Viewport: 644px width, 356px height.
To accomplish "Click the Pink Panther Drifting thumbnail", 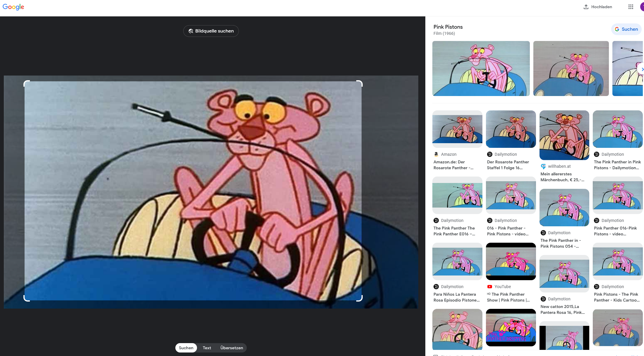I will tap(511, 328).
